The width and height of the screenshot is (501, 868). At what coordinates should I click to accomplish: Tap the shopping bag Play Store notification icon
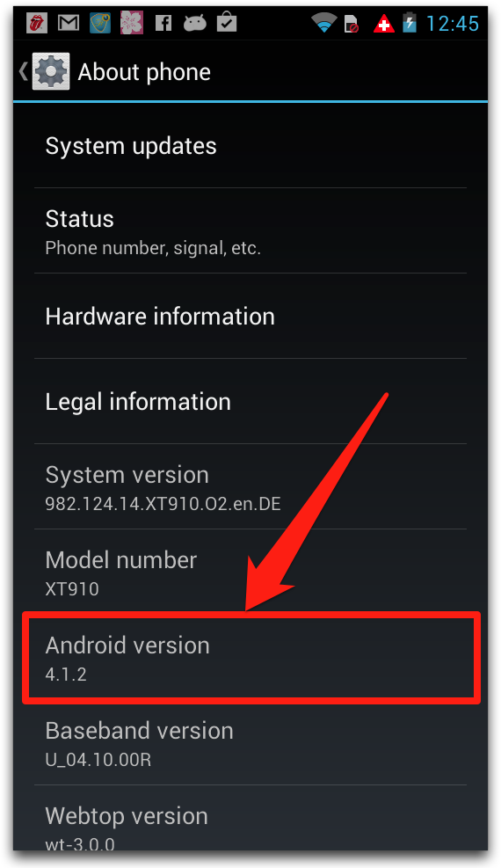[227, 23]
